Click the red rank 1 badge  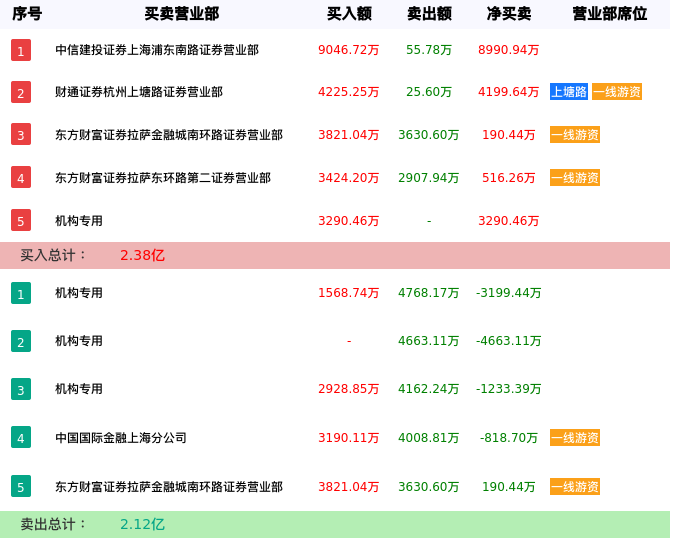[x=21, y=50]
